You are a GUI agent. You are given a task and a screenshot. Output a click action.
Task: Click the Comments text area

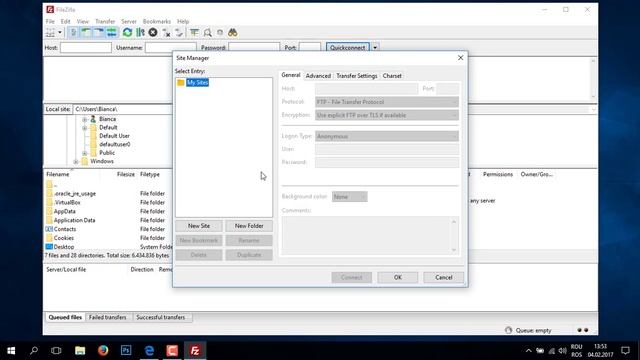(367, 236)
